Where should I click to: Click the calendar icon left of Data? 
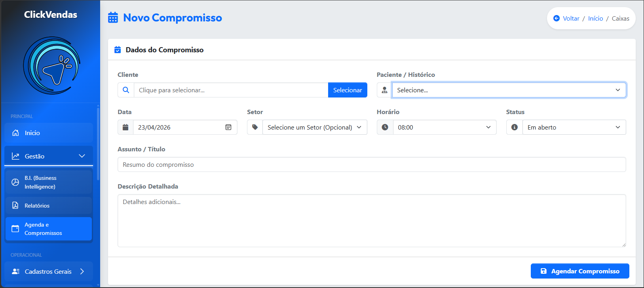[x=125, y=127]
